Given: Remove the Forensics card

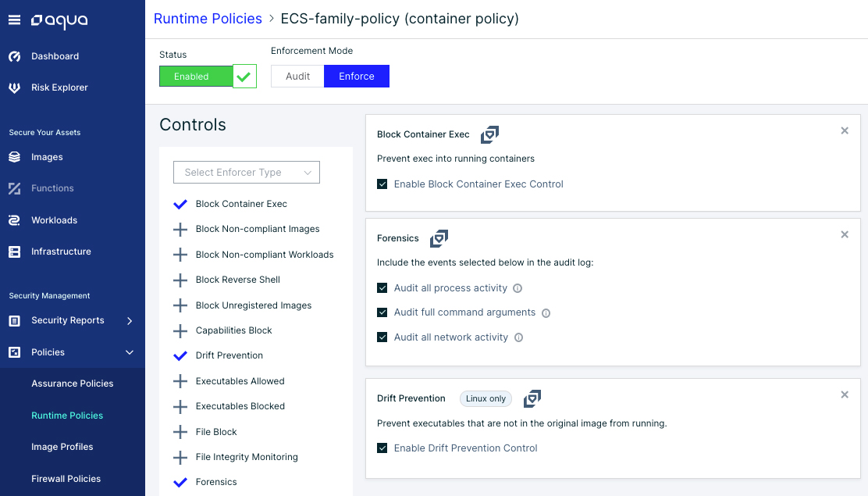Looking at the screenshot, I should (845, 234).
